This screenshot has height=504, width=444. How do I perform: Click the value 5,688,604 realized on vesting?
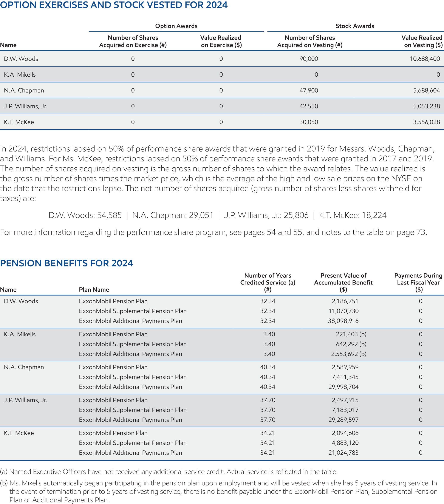427,90
